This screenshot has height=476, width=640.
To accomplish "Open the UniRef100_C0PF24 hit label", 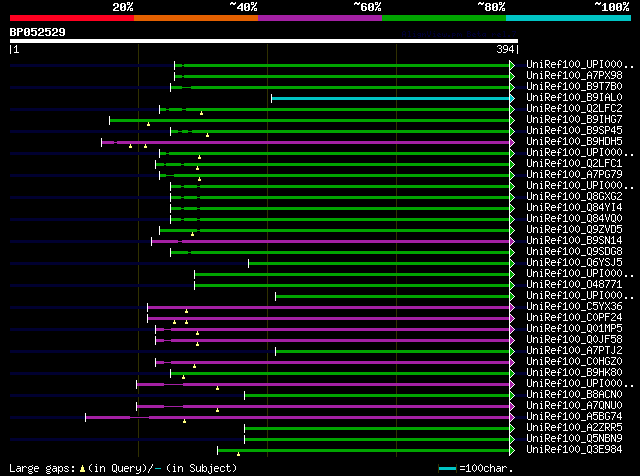I will coord(574,318).
